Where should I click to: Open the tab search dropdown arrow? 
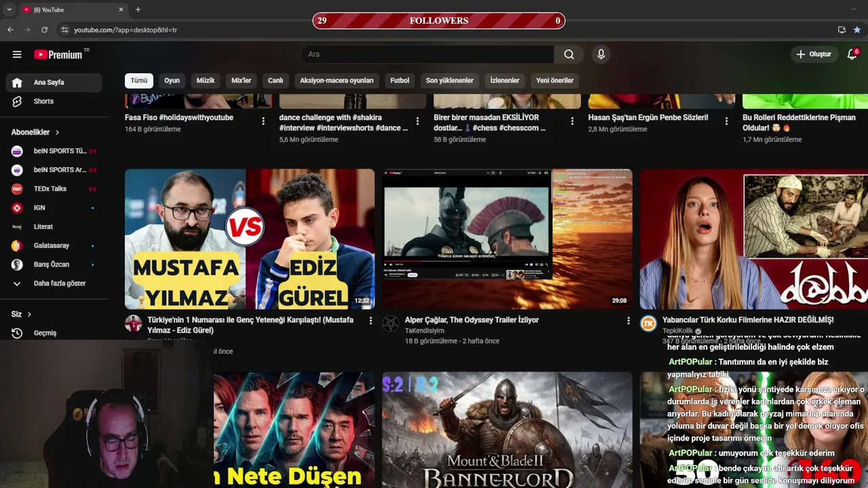pos(9,9)
